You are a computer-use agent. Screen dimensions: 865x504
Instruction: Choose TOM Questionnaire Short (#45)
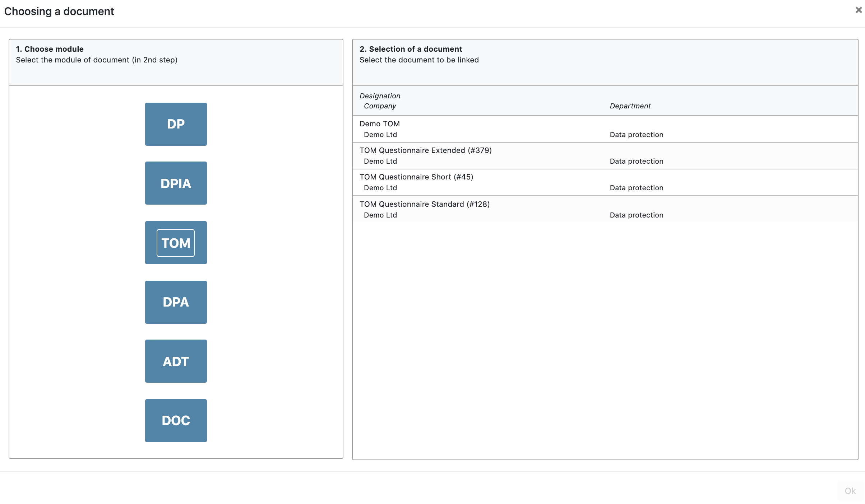(x=605, y=182)
